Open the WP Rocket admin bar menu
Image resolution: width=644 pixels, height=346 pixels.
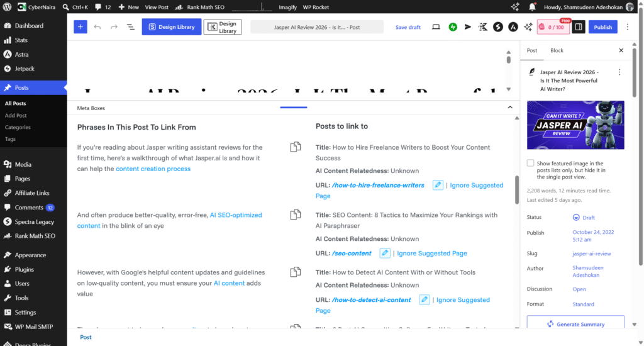[316, 7]
